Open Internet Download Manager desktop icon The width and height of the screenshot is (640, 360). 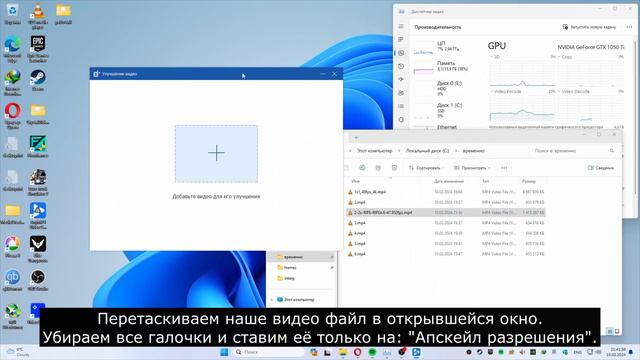pos(12,82)
